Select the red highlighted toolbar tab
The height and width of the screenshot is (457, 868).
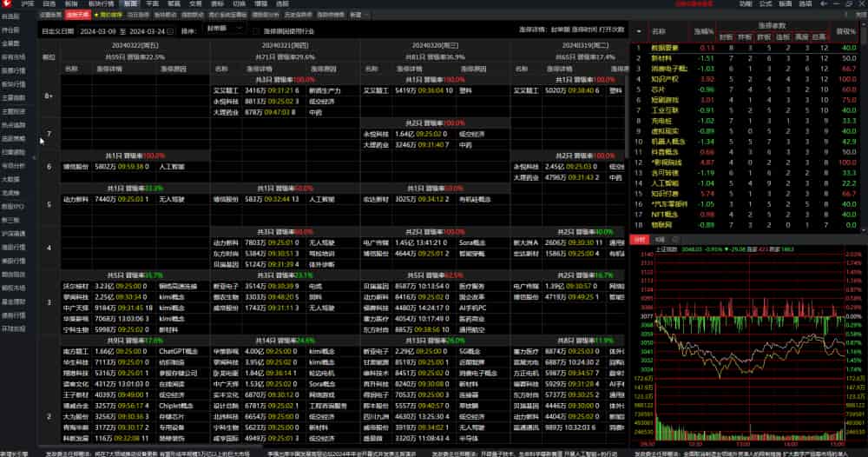point(77,15)
